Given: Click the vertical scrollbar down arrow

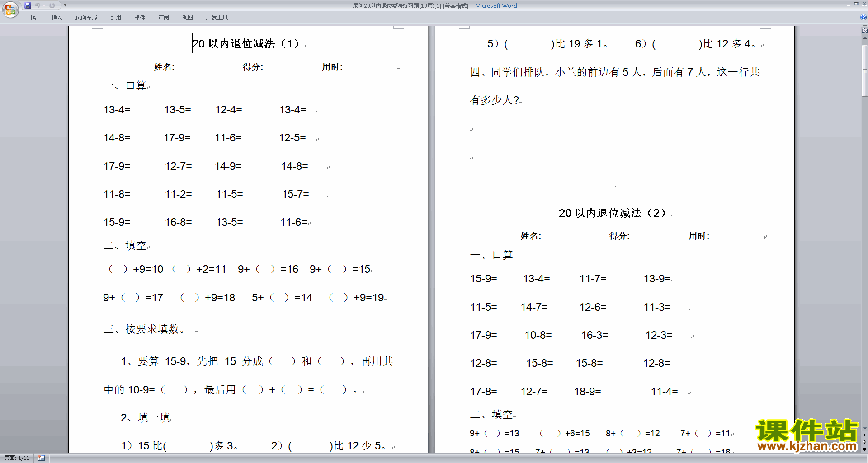Looking at the screenshot, I should pyautogui.click(x=864, y=428).
